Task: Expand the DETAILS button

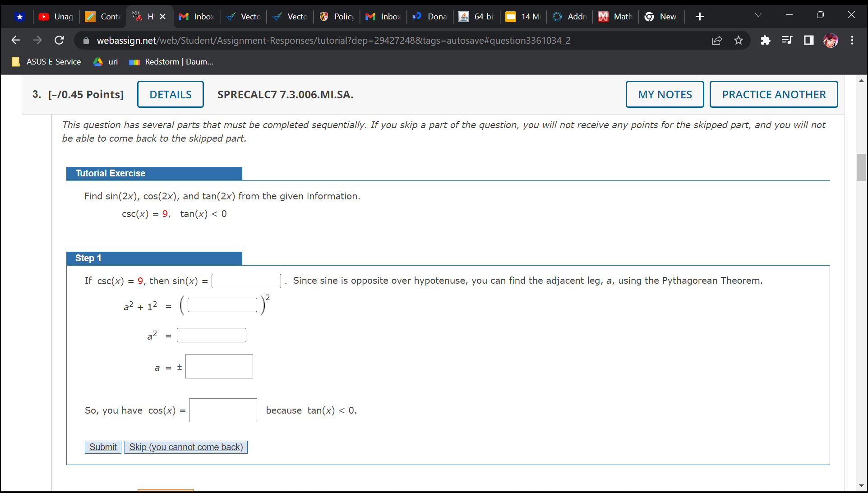Action: coord(171,94)
